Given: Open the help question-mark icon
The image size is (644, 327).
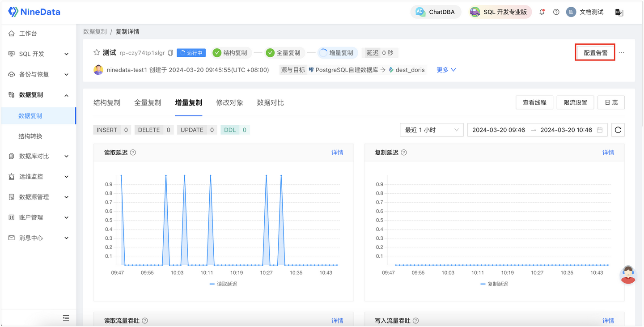Looking at the screenshot, I should 556,12.
